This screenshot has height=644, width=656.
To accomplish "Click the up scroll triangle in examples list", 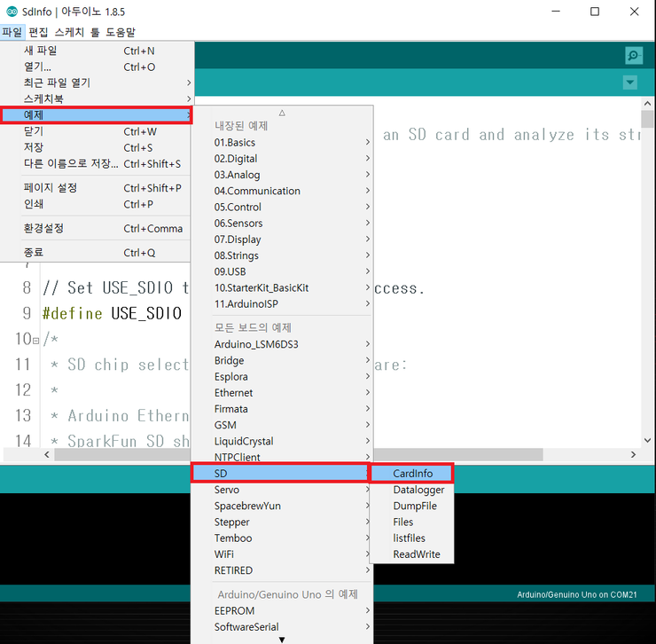I will tap(282, 113).
